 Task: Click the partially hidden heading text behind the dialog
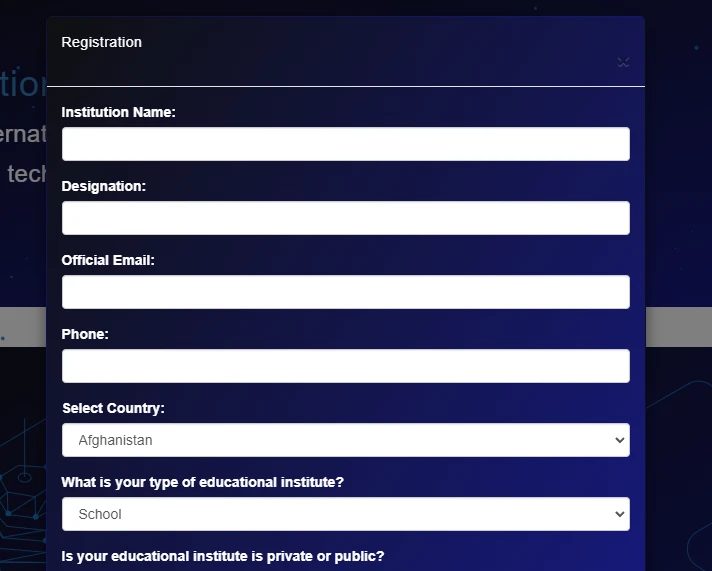[22, 85]
